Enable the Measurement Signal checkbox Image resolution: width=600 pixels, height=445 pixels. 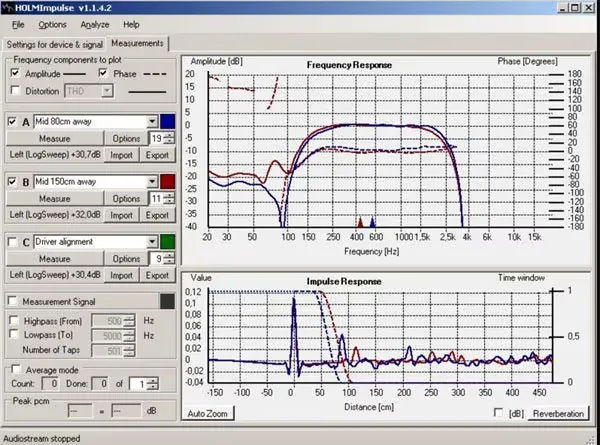coord(13,301)
